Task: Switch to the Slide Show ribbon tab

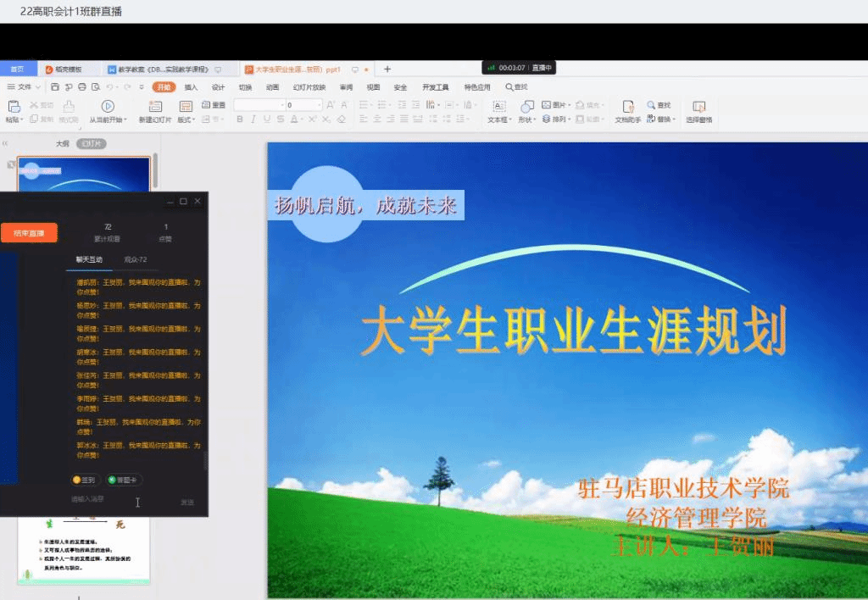Action: [x=309, y=87]
